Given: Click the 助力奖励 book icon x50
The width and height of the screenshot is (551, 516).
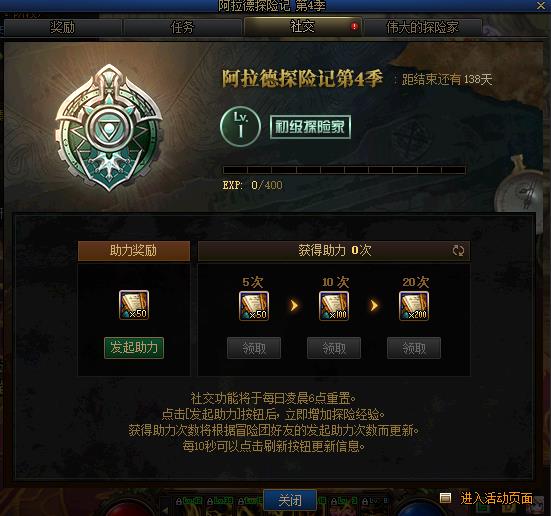Looking at the screenshot, I should point(134,305).
